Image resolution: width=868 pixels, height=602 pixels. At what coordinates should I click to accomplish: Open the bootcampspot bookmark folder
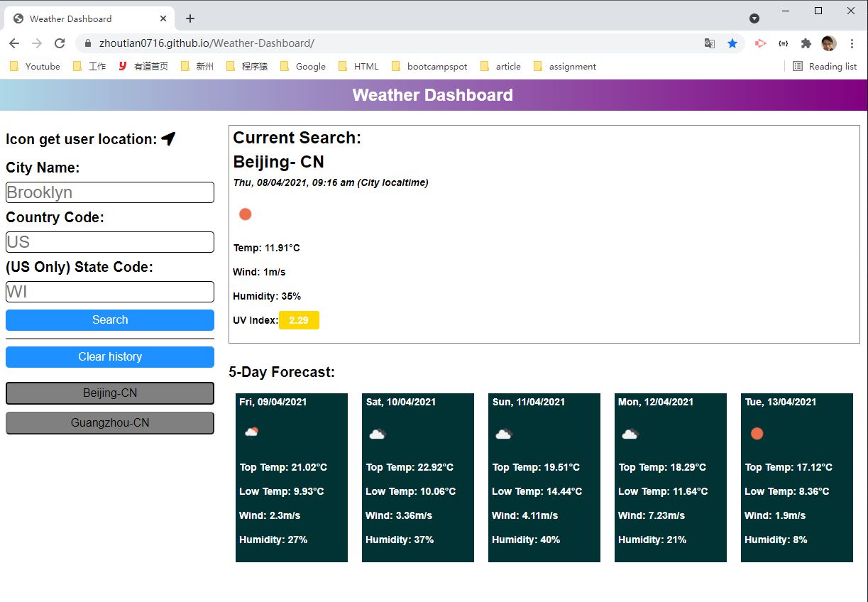pos(429,66)
